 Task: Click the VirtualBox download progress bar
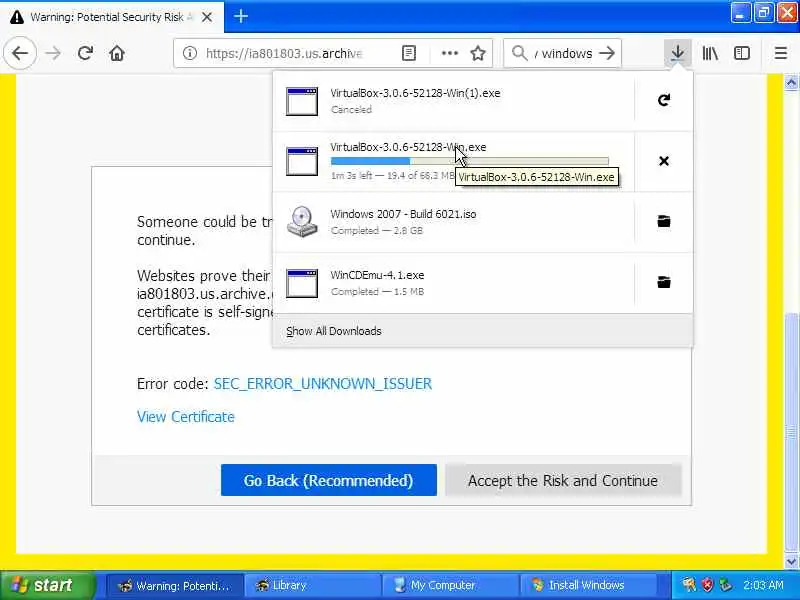click(x=469, y=161)
